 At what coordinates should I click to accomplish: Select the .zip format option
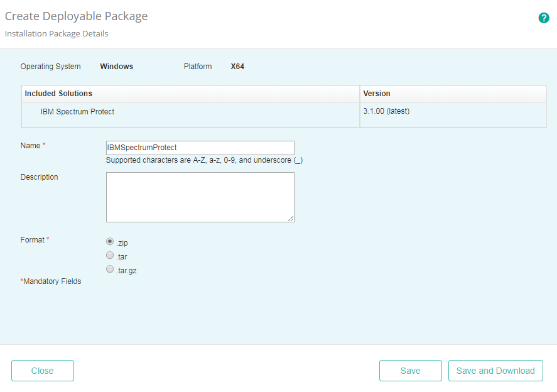[x=109, y=241]
